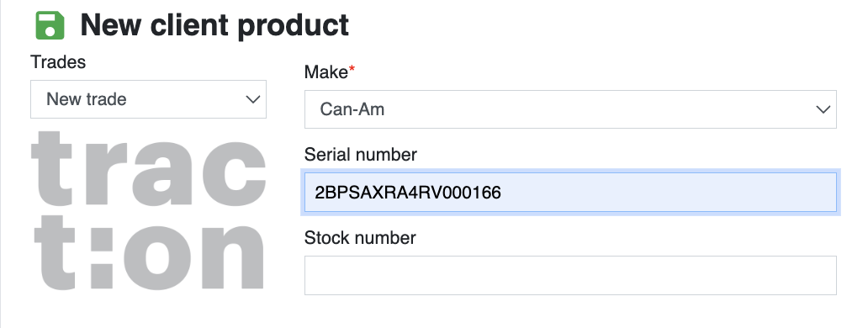This screenshot has height=328, width=868.
Task: Click into the empty Stock number field
Action: [570, 275]
